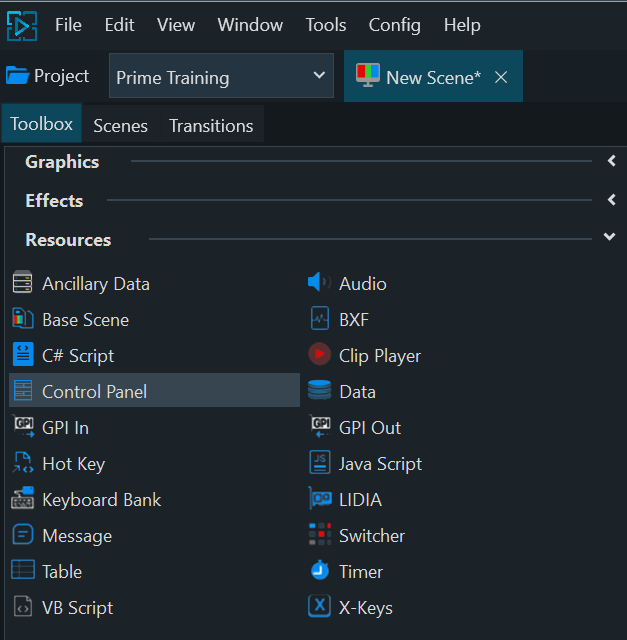Collapse the Resources section
Image resolution: width=627 pixels, height=640 pixels.
pos(610,238)
